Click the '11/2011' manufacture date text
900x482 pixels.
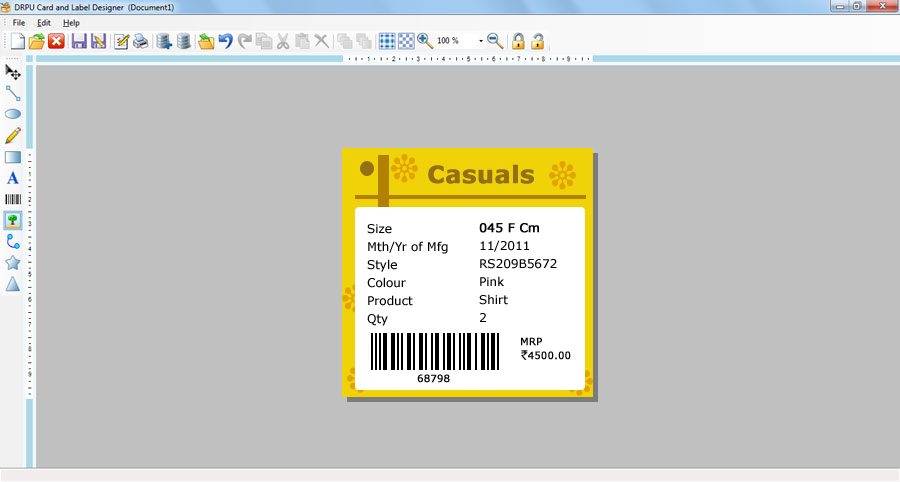click(x=504, y=246)
